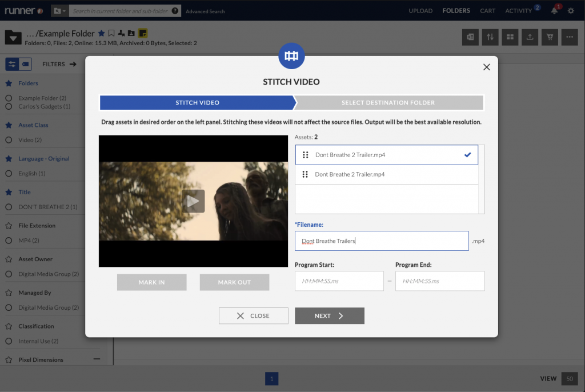Add selected assets to cart
The image size is (585, 392).
550,37
